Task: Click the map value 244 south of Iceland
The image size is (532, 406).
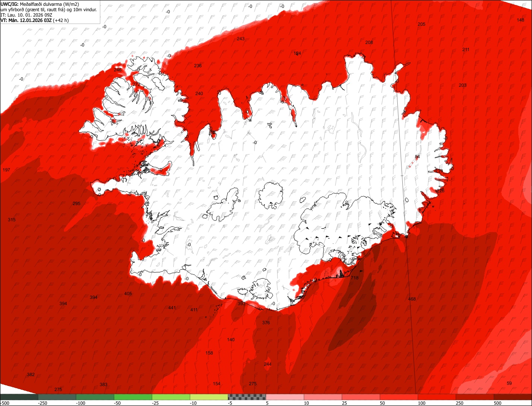Action: coord(268,364)
